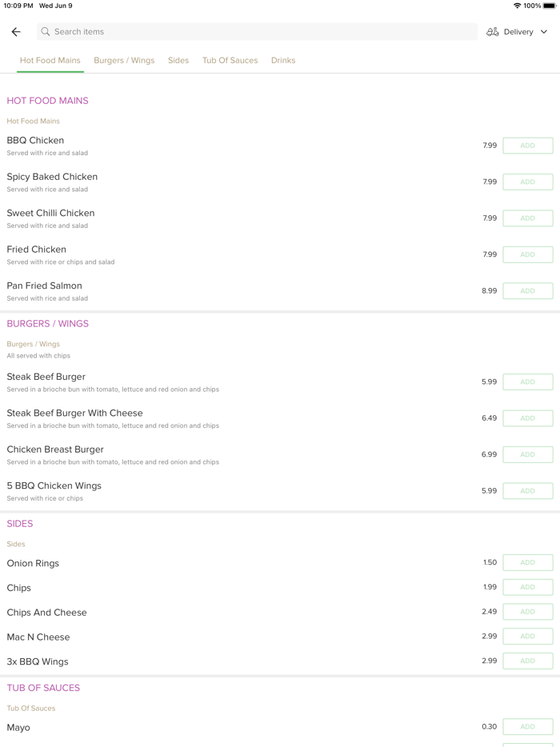Add BBQ Chicken to order
Viewport: 560px width, 747px height.
[527, 146]
